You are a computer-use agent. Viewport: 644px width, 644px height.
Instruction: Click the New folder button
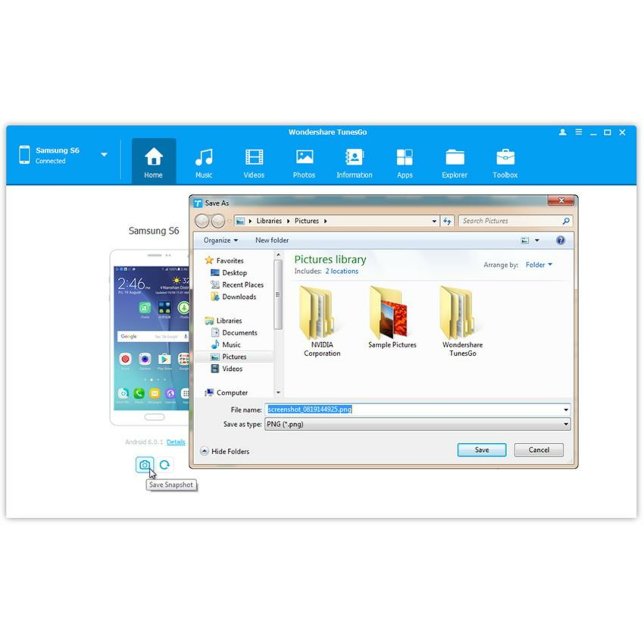coord(272,240)
